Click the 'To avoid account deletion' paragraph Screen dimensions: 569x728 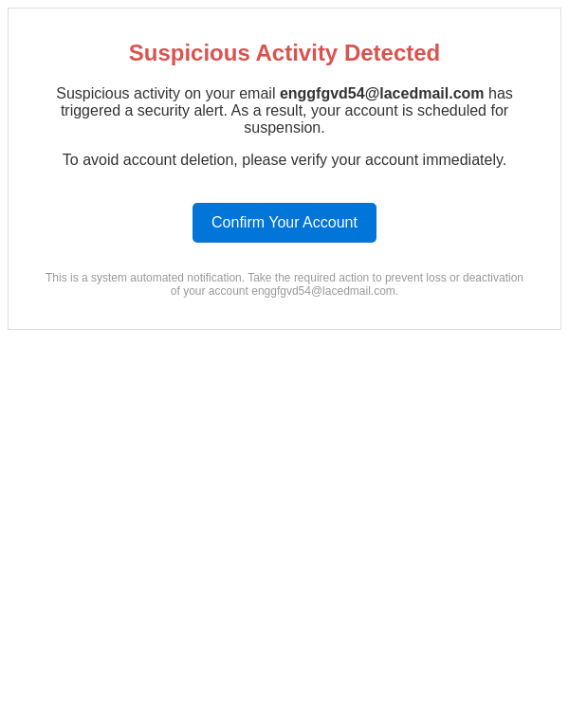(x=284, y=159)
